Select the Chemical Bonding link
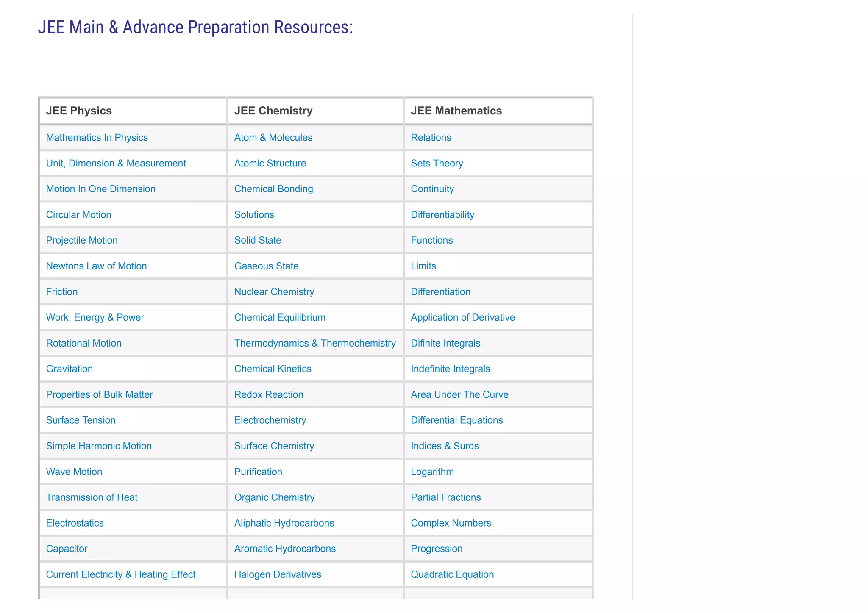Image resolution: width=868 pixels, height=613 pixels. click(x=273, y=189)
